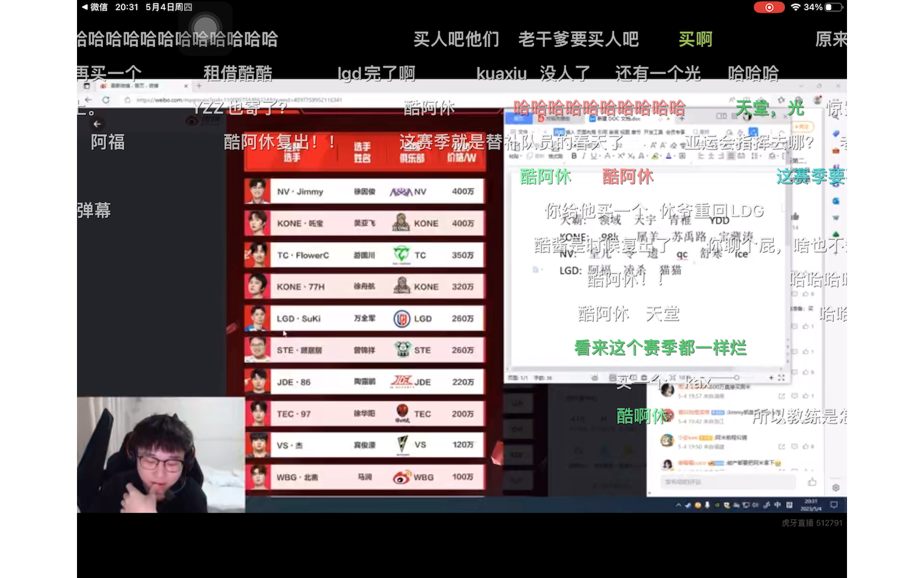Screen dimensions: 924x578
Task: Go back with browser back arrow
Action: point(88,100)
